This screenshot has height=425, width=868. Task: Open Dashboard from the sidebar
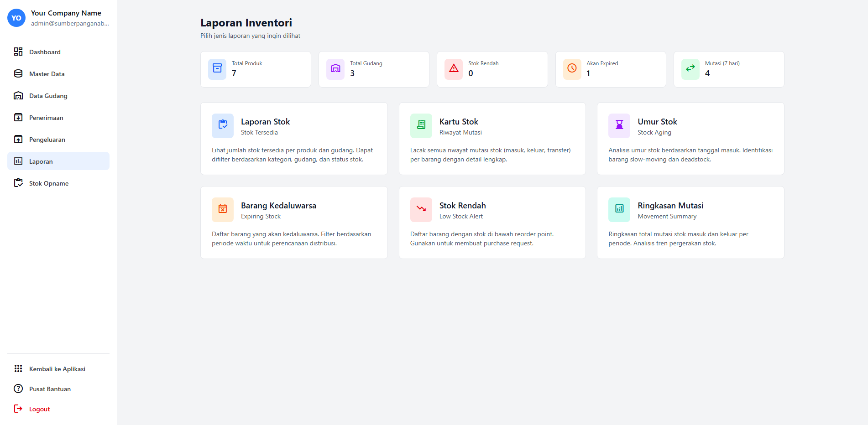click(45, 52)
